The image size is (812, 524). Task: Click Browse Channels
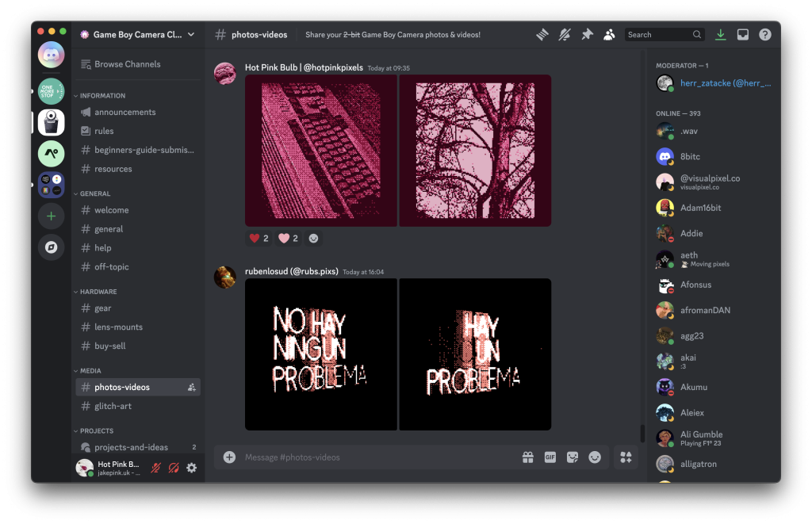[127, 64]
